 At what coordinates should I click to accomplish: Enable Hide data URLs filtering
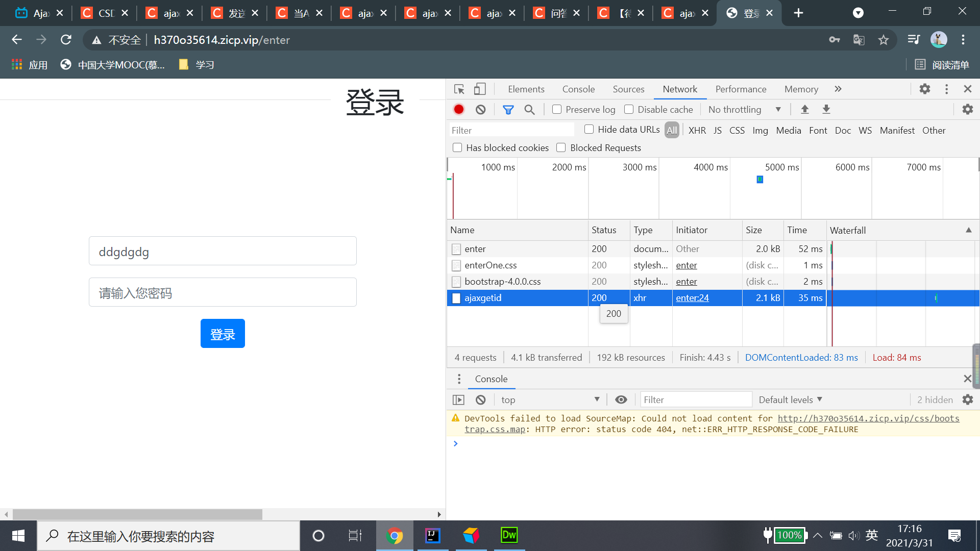[589, 129]
